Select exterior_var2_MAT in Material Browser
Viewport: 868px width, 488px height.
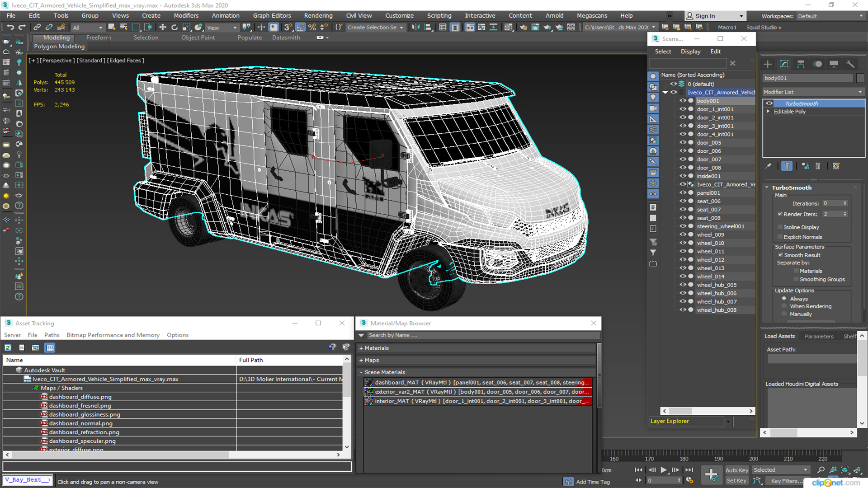click(477, 391)
